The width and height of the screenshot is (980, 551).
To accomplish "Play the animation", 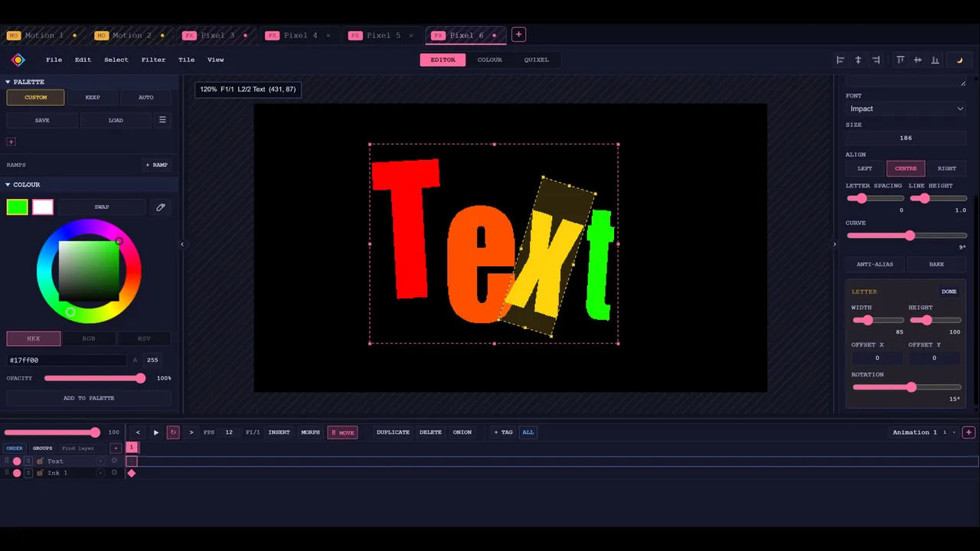I will [x=156, y=432].
